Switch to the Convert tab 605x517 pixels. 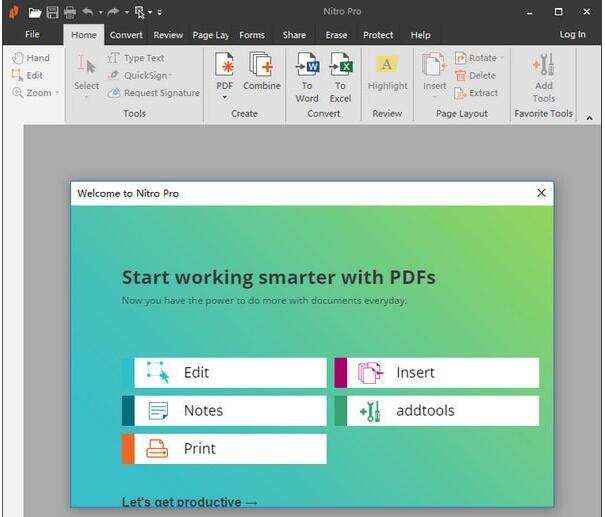tap(126, 35)
